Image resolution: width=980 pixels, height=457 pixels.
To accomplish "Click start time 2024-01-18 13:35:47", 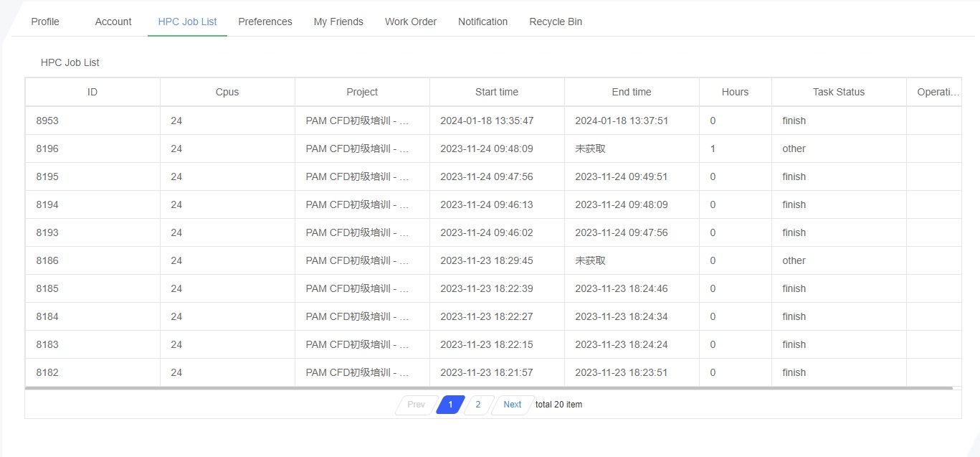I will 487,121.
